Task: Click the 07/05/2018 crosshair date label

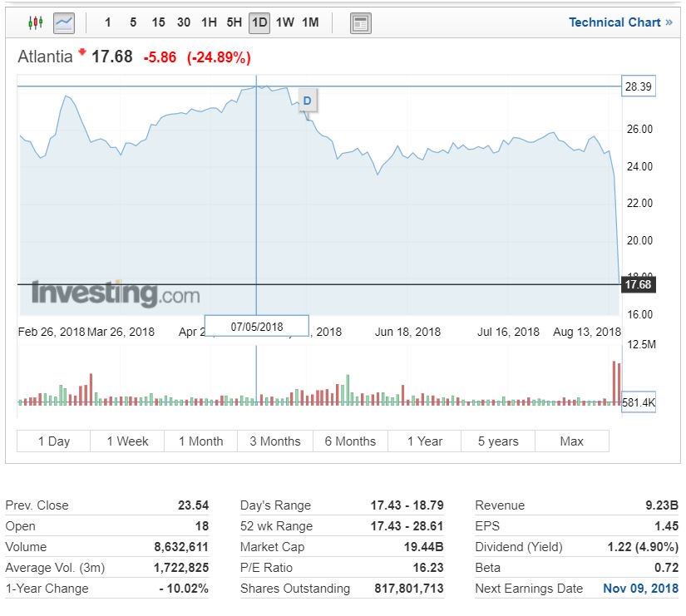Action: coord(257,327)
